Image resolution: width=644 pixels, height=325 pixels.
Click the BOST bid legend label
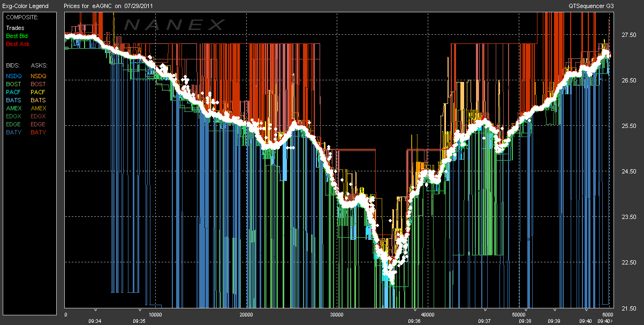click(x=13, y=84)
